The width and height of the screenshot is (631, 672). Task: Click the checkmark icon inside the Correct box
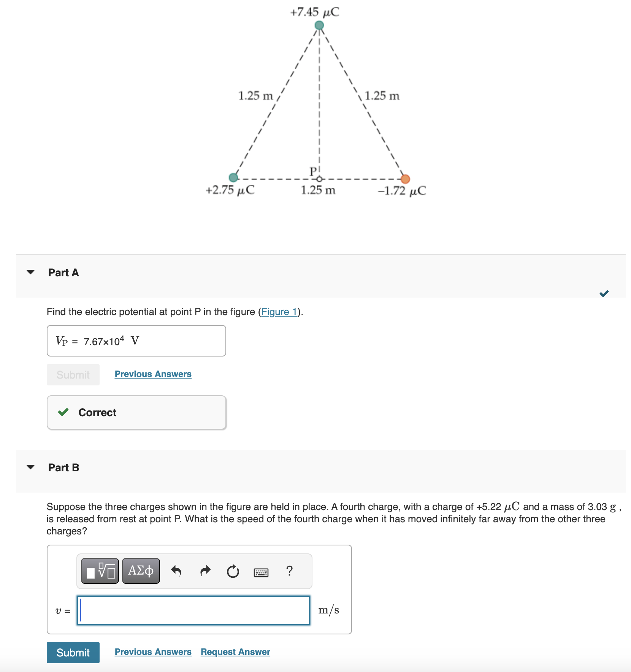coord(63,412)
